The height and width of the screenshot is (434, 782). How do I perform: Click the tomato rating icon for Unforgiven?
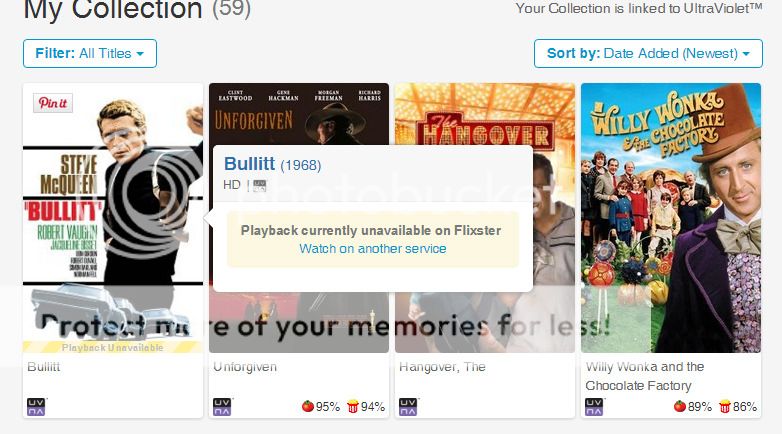click(x=308, y=407)
